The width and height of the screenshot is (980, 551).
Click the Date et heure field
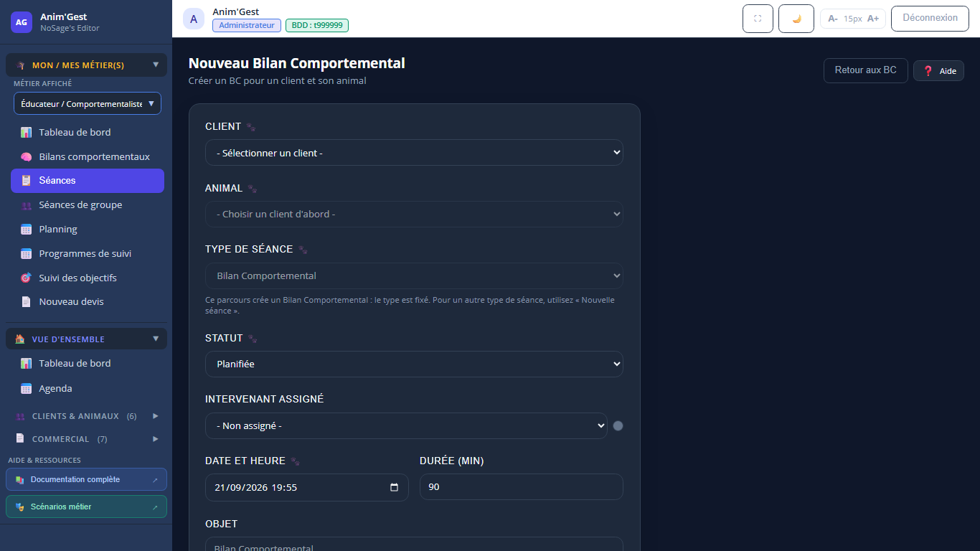coord(307,487)
